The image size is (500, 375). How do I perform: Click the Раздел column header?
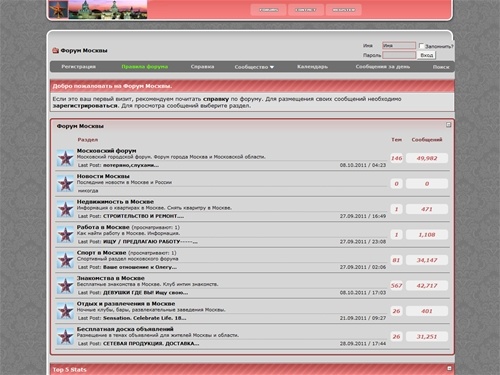(88, 140)
